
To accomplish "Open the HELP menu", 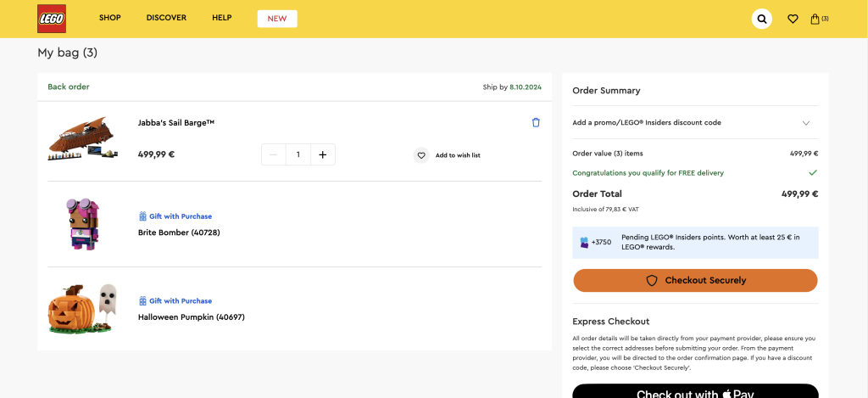I will (221, 18).
